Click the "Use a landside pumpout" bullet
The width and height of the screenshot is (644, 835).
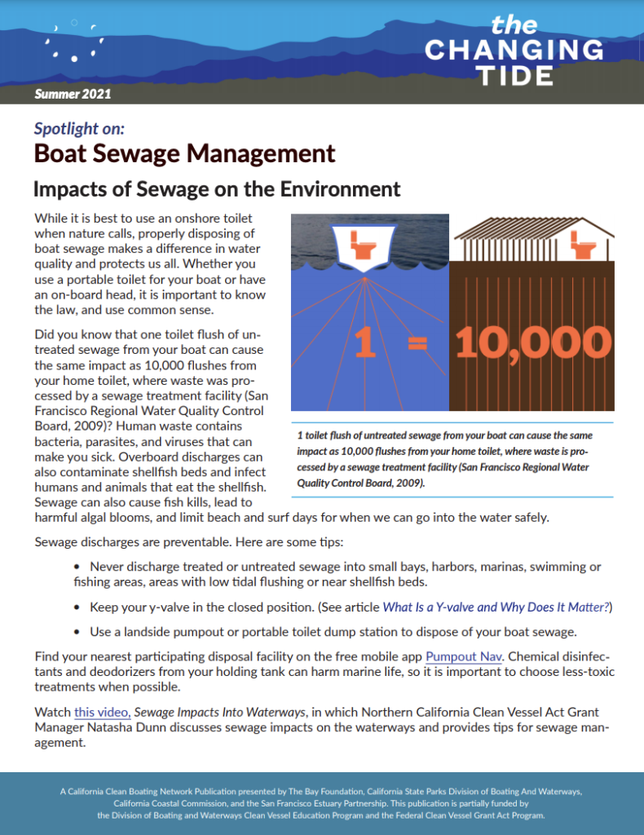[x=333, y=632]
